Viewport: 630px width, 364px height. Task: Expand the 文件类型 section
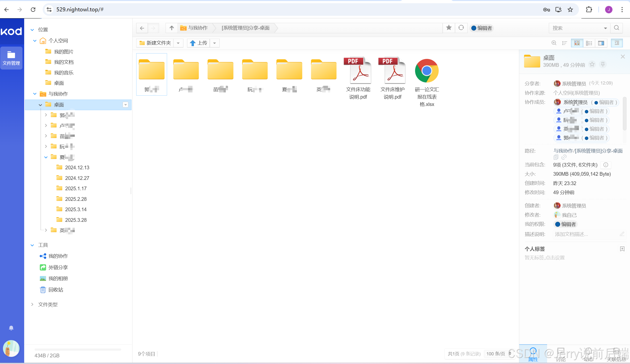[47, 304]
